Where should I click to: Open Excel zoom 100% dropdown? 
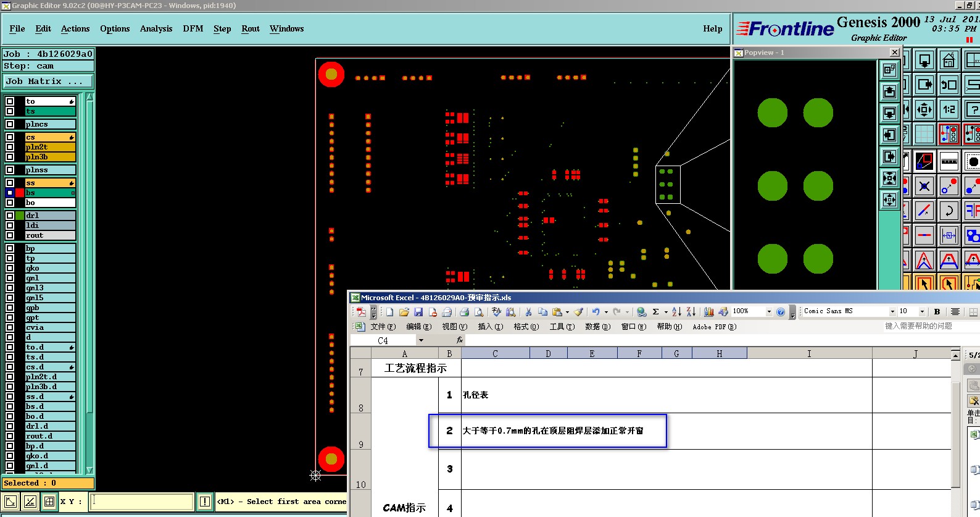[x=769, y=312]
